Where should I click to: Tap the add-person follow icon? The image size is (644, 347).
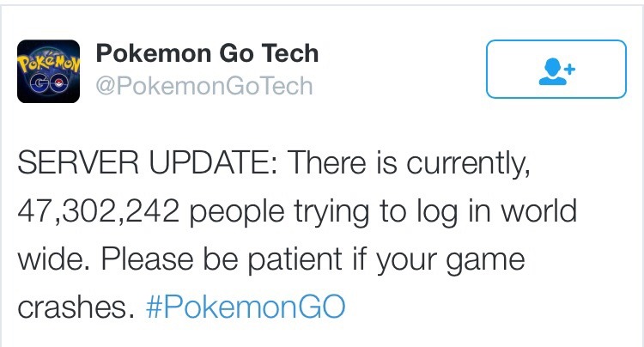(x=557, y=69)
